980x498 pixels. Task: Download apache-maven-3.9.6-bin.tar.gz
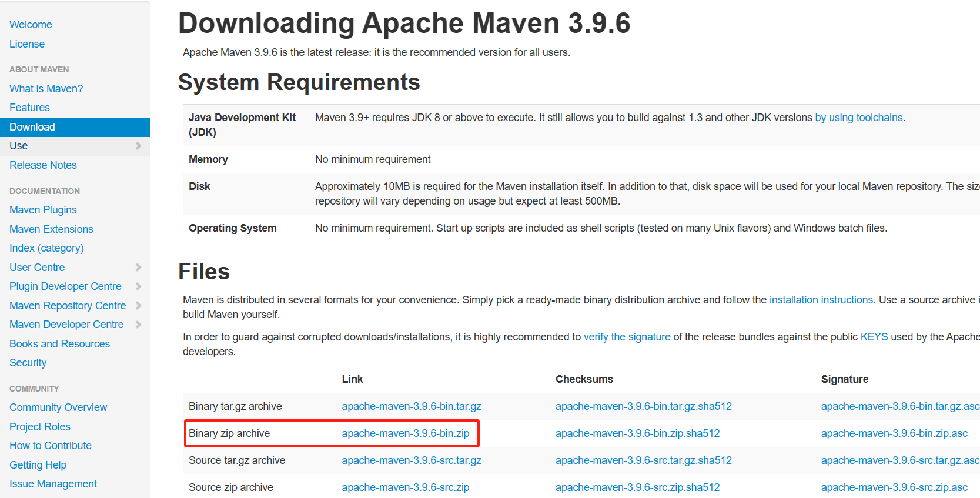point(412,406)
